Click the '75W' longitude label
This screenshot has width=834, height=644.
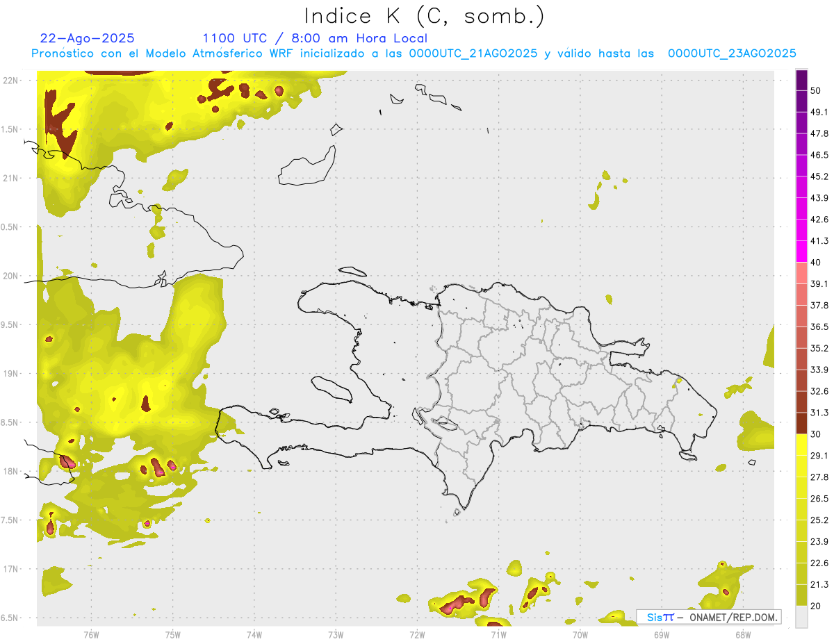pyautogui.click(x=173, y=634)
